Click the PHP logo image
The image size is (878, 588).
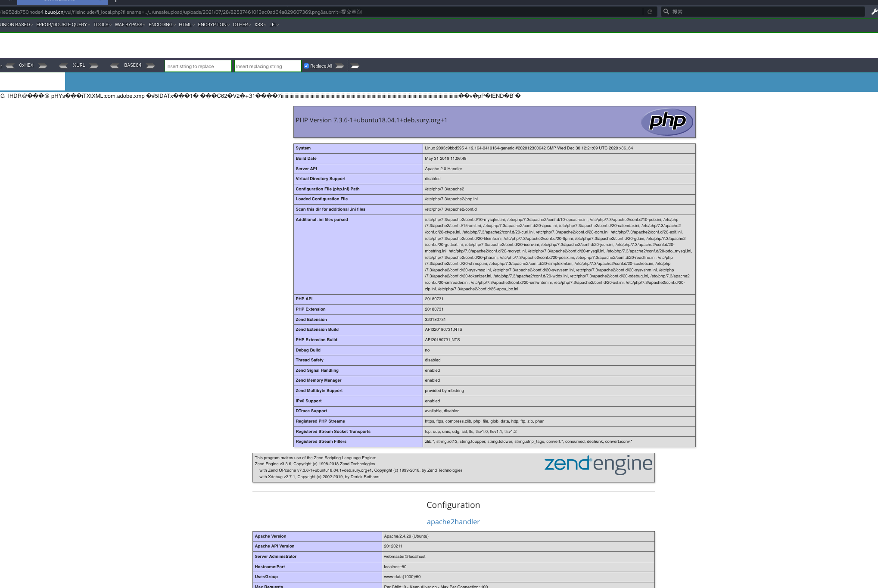(667, 121)
